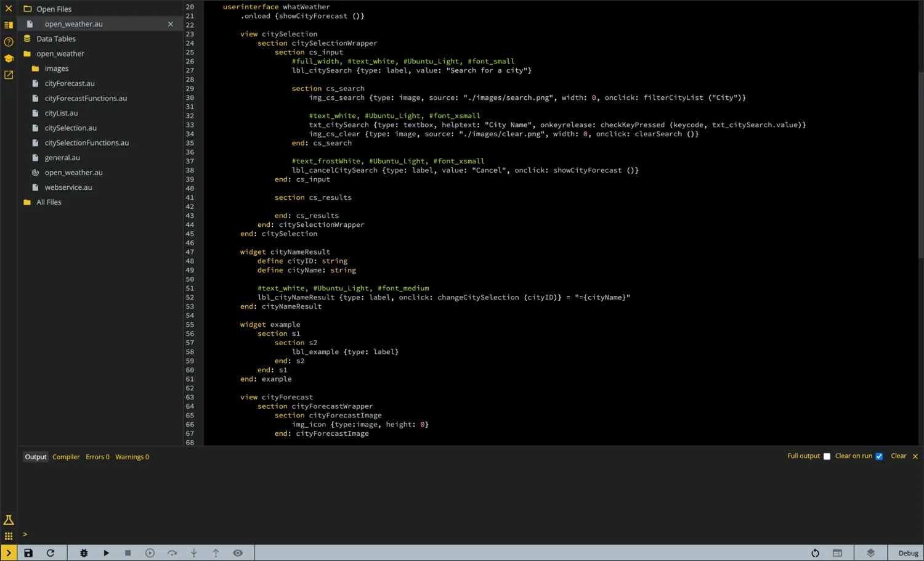Click the 'view citySelection' code line
Image resolution: width=924 pixels, height=561 pixels.
coord(278,34)
